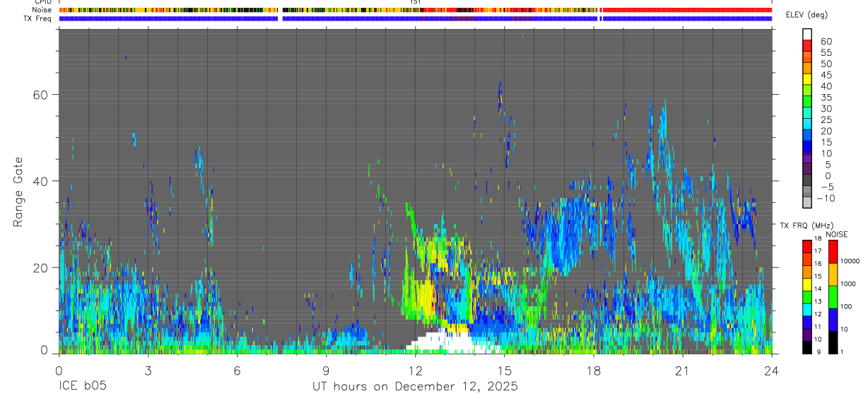Pick the cyan 25-degree band in ELEV bar
Viewport: 868px width, 401px height.
click(x=807, y=124)
